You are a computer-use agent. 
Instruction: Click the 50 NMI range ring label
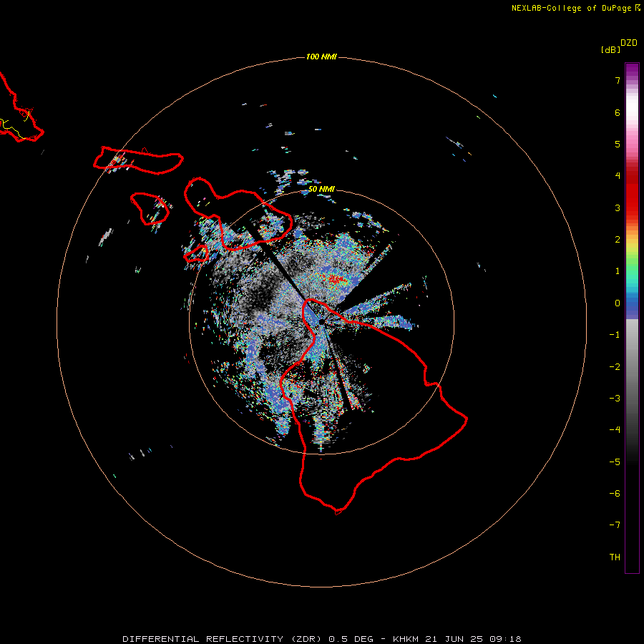[x=321, y=190]
